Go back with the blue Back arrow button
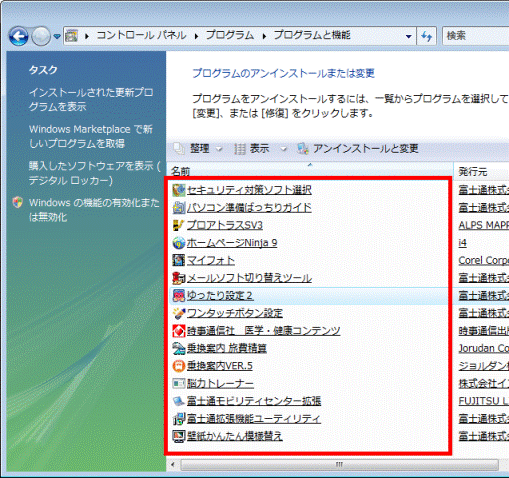The width and height of the screenshot is (509, 478). click(18, 36)
